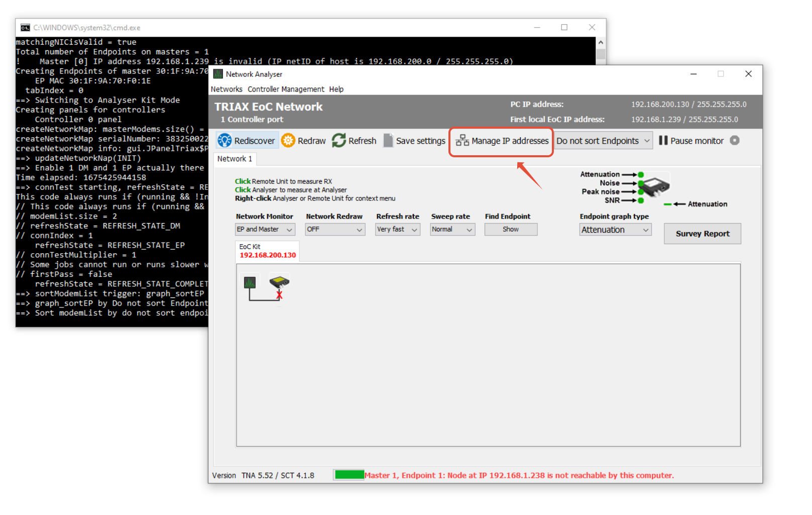The height and width of the screenshot is (515, 812).
Task: Close the cmd.exe window
Action: click(592, 28)
